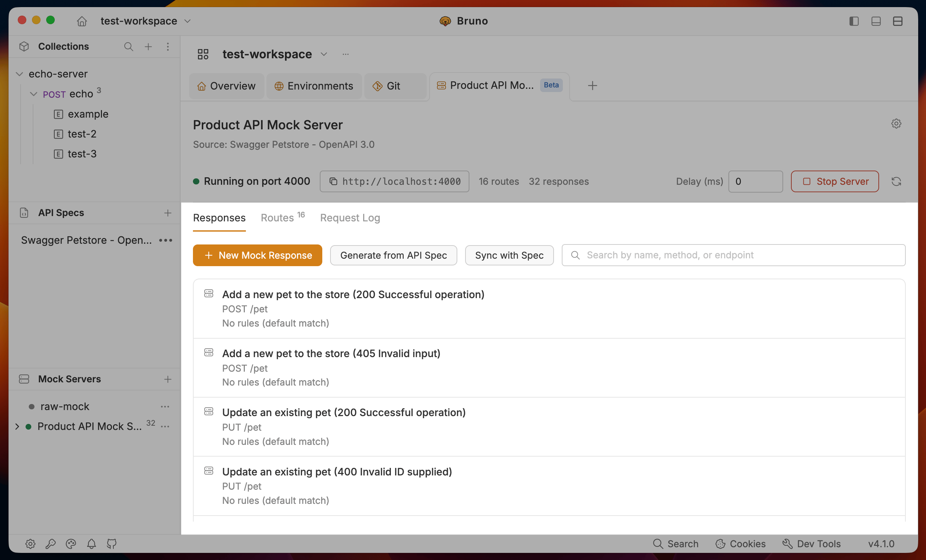
Task: Search collections with magnifier icon
Action: [129, 47]
